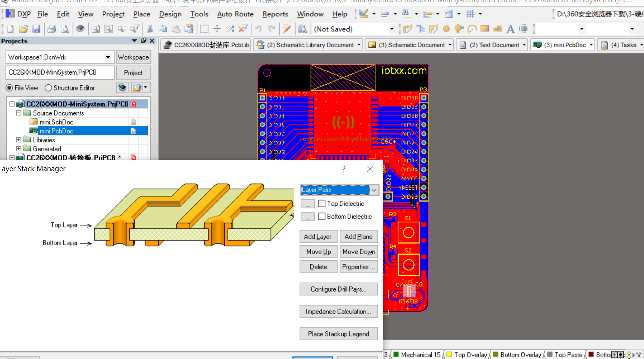The width and height of the screenshot is (644, 359).
Task: Click the Top Dielectric ellipsis properties button
Action: point(308,204)
